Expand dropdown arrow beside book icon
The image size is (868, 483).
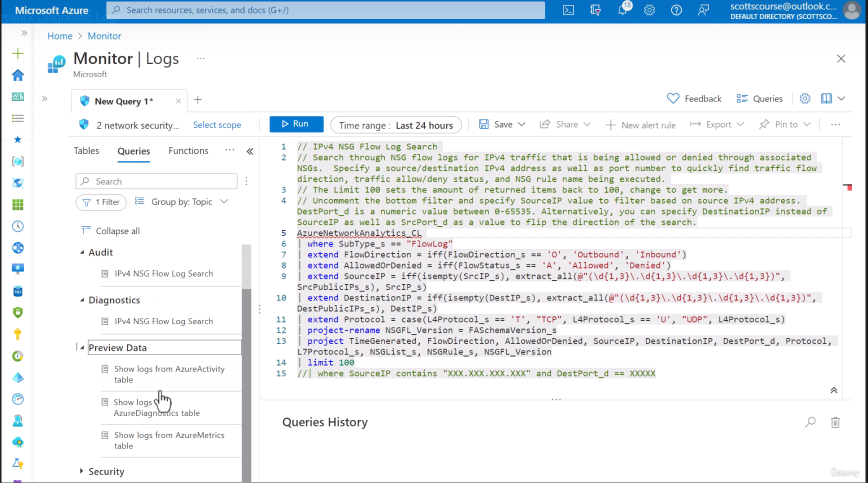(841, 98)
